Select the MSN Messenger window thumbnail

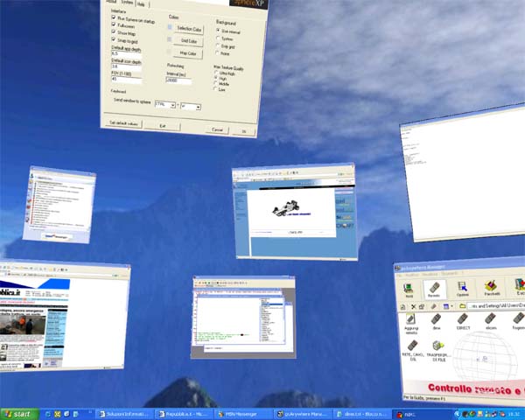(59, 205)
